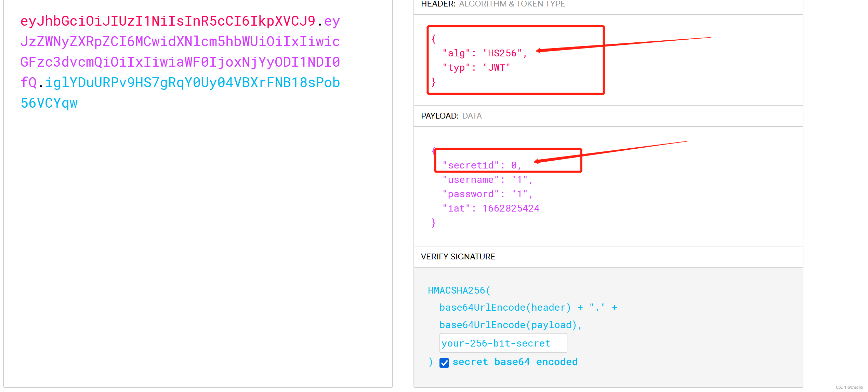Screen dimensions: 868x392
Task: Click the "username": "1" payload line
Action: (487, 180)
